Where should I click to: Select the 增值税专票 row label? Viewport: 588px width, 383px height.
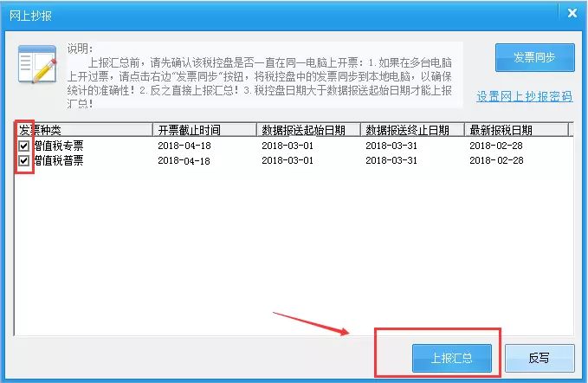pos(59,146)
